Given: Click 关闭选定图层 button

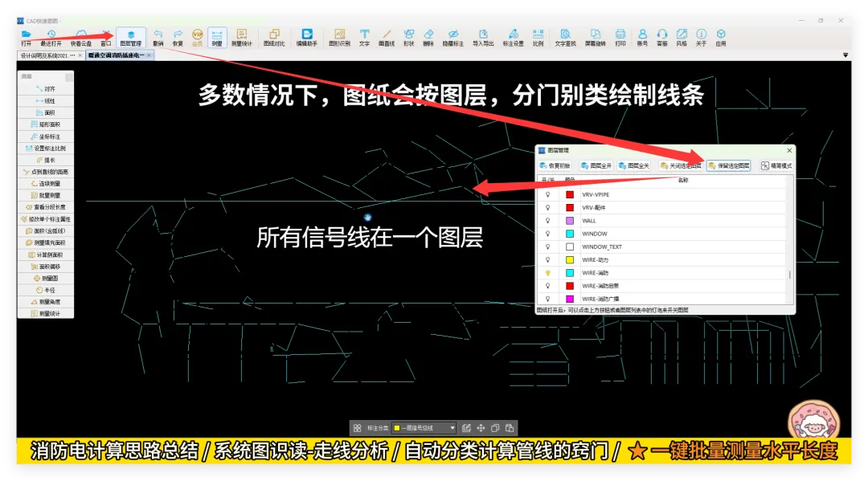Looking at the screenshot, I should click(681, 165).
